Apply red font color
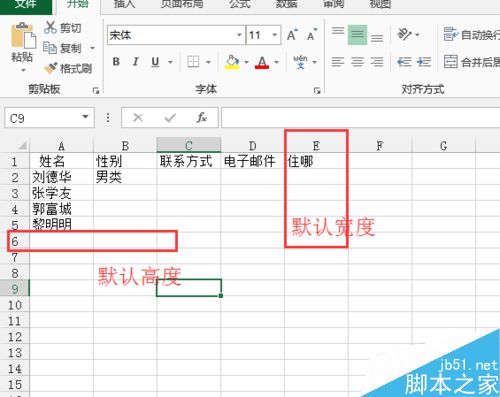 point(262,62)
